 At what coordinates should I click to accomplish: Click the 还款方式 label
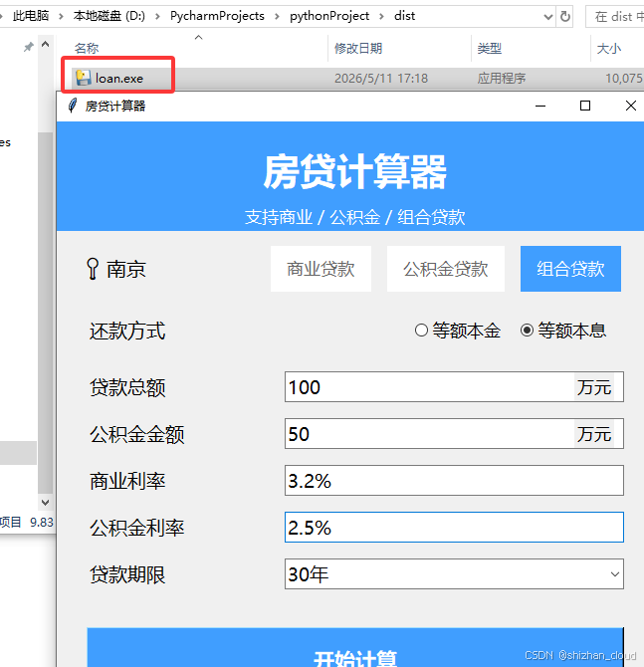coord(127,331)
